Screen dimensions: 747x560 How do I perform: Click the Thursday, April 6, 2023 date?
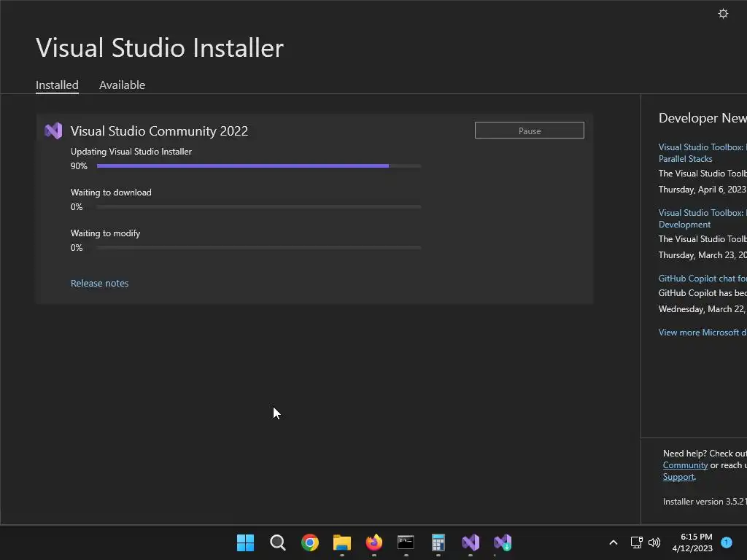click(703, 190)
